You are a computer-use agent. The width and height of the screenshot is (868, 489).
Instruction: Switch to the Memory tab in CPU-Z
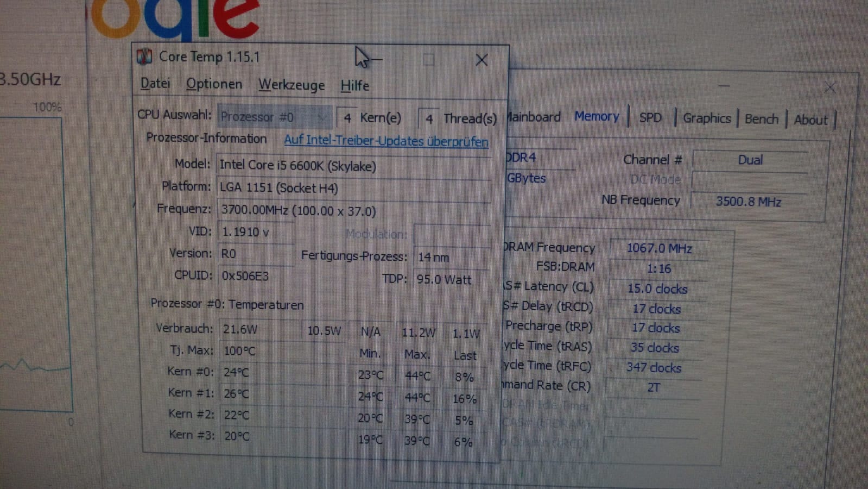click(597, 116)
